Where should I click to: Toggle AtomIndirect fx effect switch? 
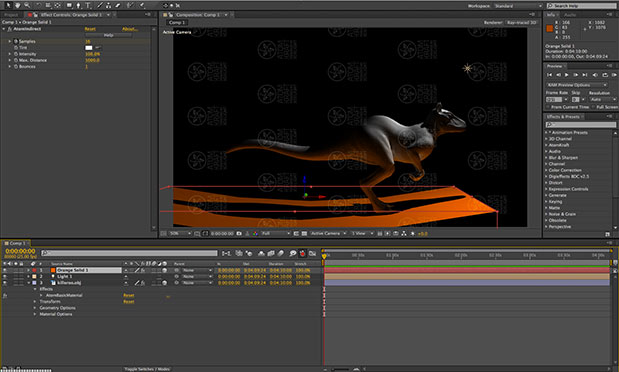(x=9, y=29)
